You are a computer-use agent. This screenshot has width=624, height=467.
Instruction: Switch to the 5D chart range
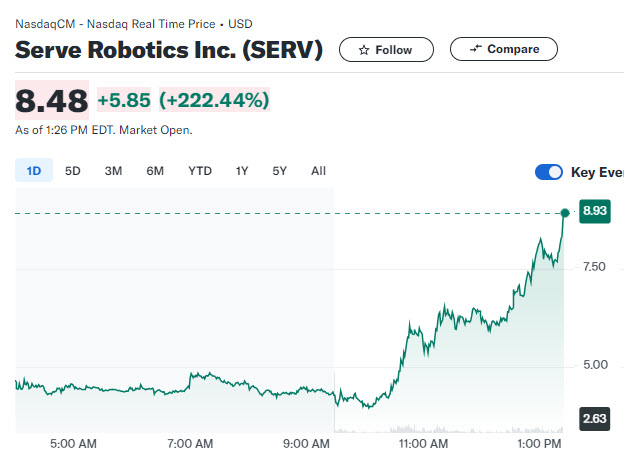coord(73,171)
